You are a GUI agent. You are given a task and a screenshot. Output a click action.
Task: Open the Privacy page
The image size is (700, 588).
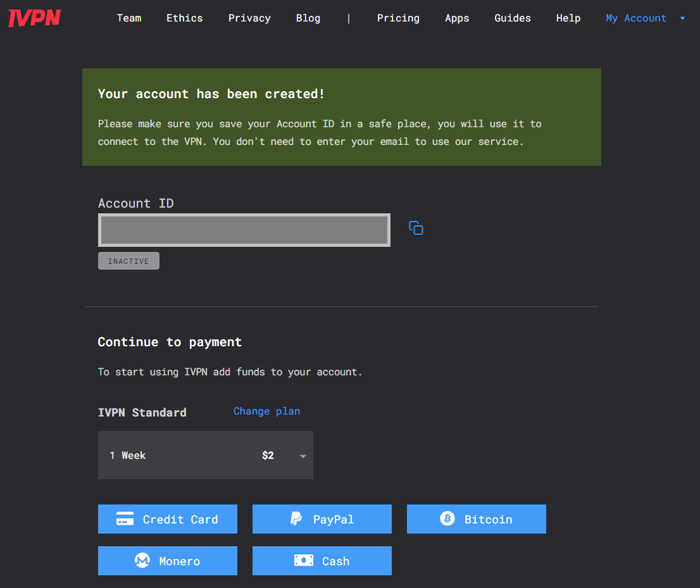[249, 18]
